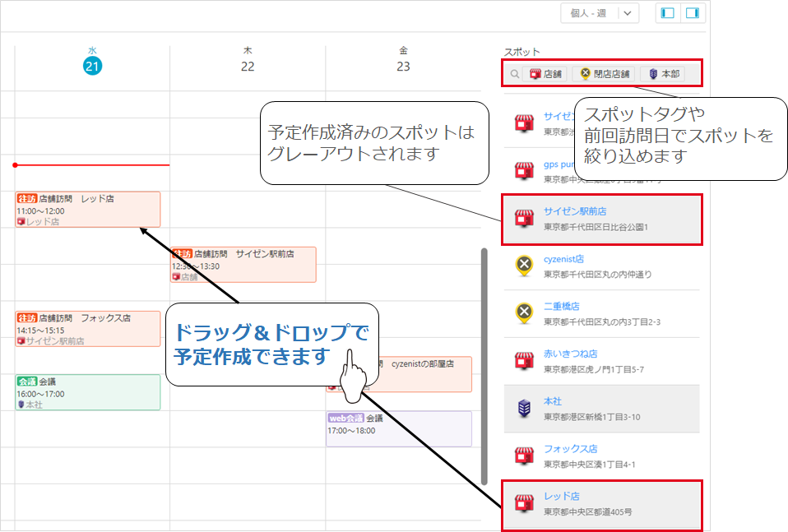
Task: Click store icon beside サイゼン駅前店
Action: 524,219
